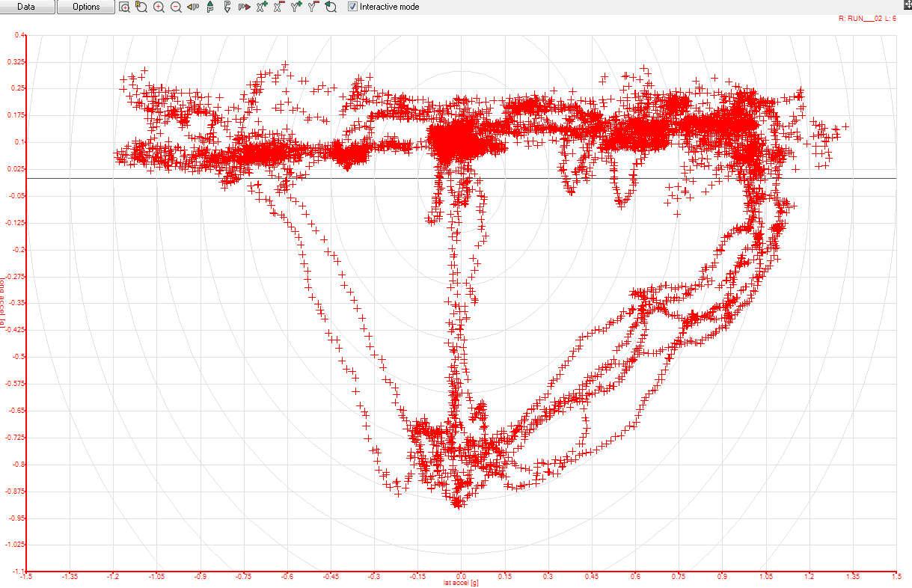Image resolution: width=912 pixels, height=588 pixels.
Task: Click the -0.5 tick on the Y axis
Action: click(x=19, y=357)
